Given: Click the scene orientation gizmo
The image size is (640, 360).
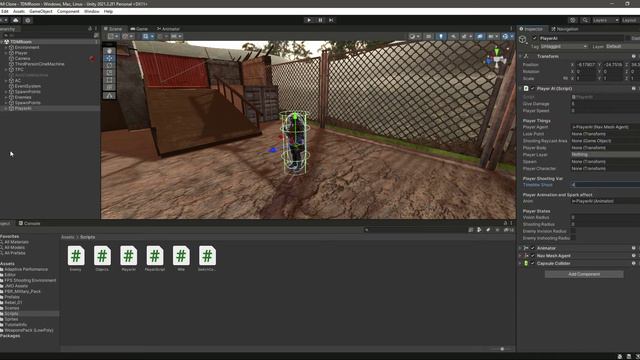Looking at the screenshot, I should tap(497, 58).
